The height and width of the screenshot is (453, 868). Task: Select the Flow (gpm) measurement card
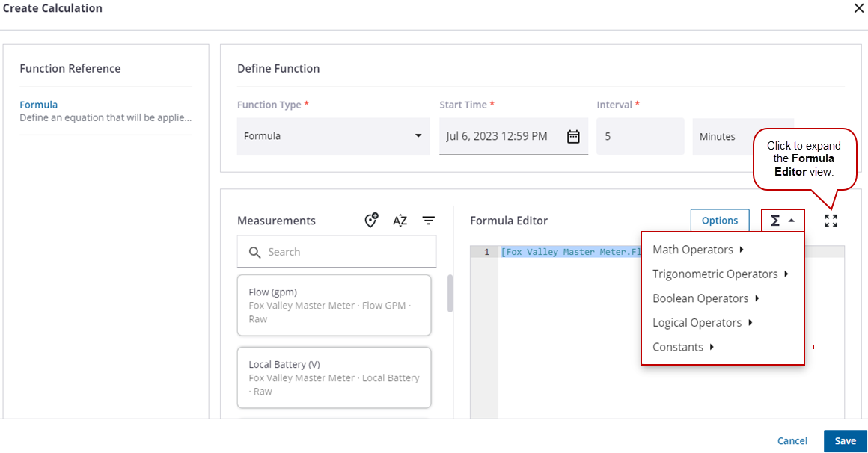pos(334,305)
